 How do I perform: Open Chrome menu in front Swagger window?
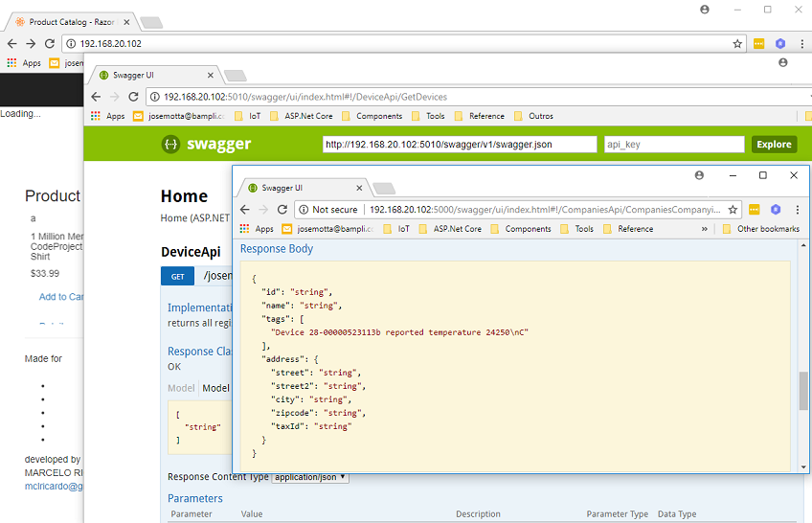(x=797, y=210)
